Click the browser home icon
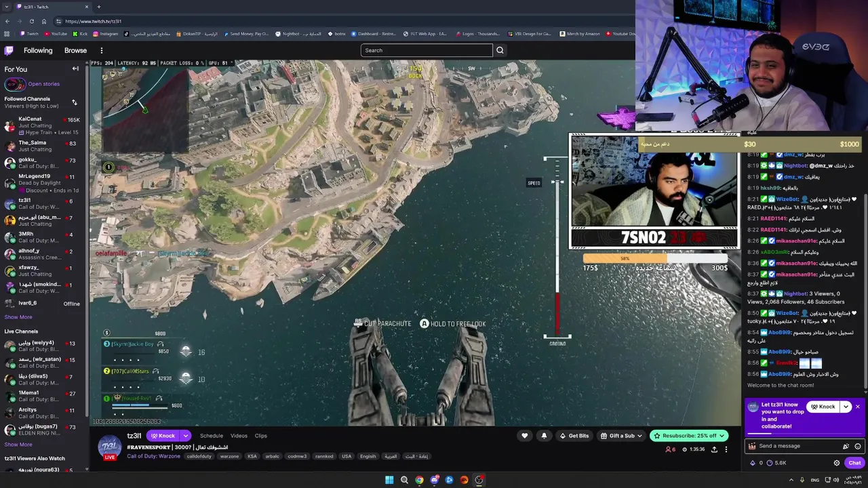The height and width of the screenshot is (488, 868). click(44, 21)
